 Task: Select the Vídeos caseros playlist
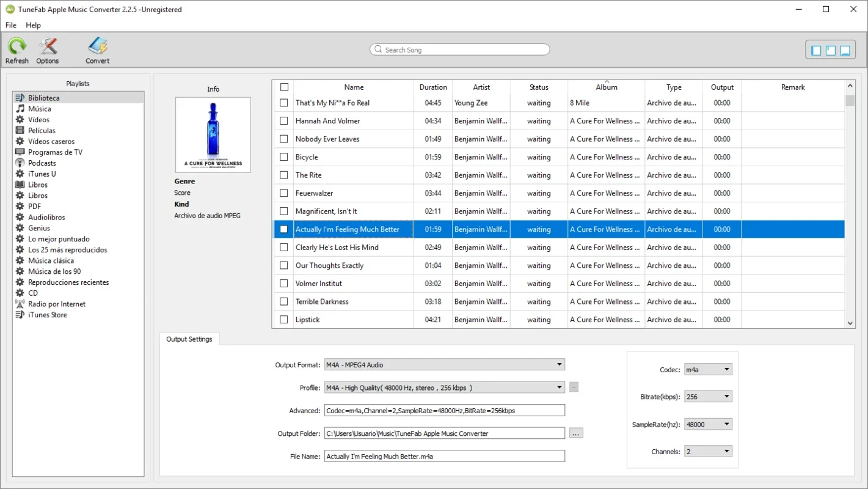(78, 141)
